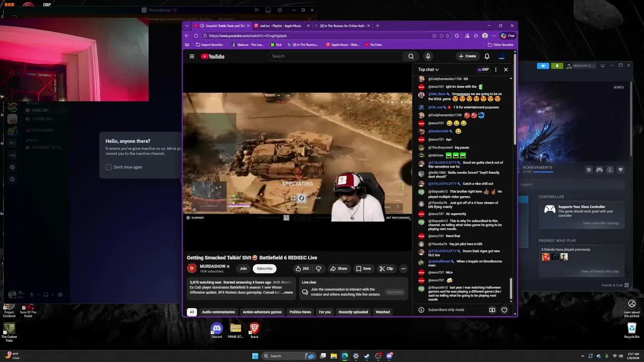
Task: Click the Windows Start button
Action: (x=255, y=356)
